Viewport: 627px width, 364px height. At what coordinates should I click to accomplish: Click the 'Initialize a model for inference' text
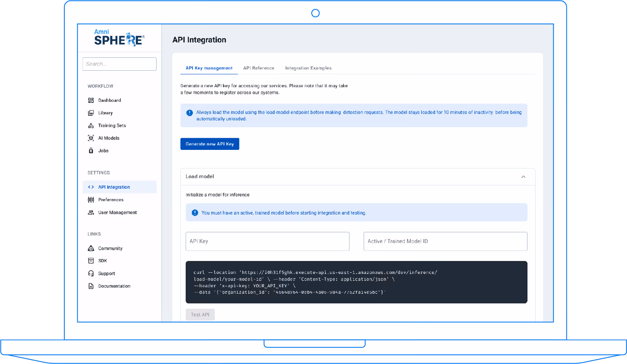point(217,195)
